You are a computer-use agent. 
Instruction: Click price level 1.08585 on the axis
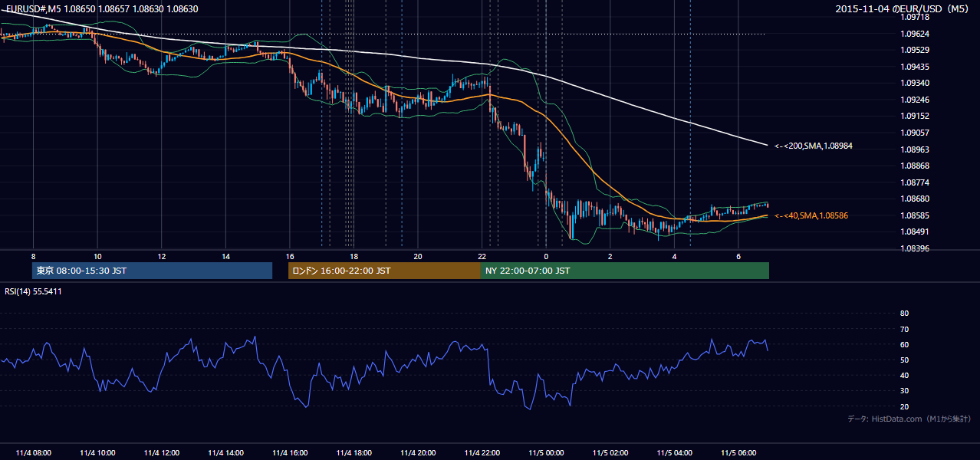click(x=914, y=215)
